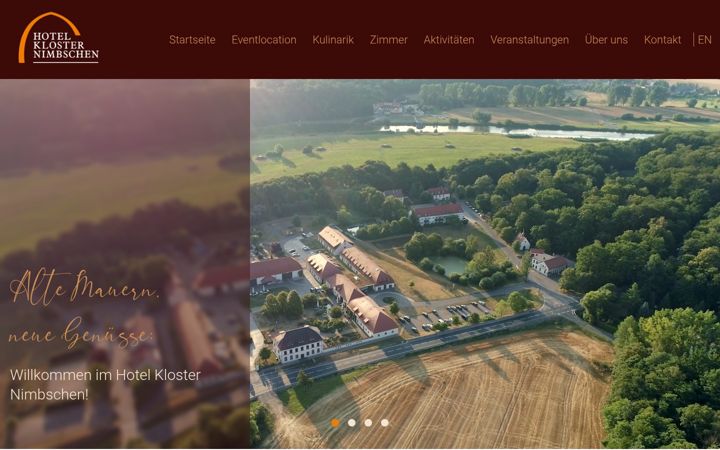Screen dimensions: 720x450
Task: Open the Eventlocation menu item
Action: (x=264, y=40)
